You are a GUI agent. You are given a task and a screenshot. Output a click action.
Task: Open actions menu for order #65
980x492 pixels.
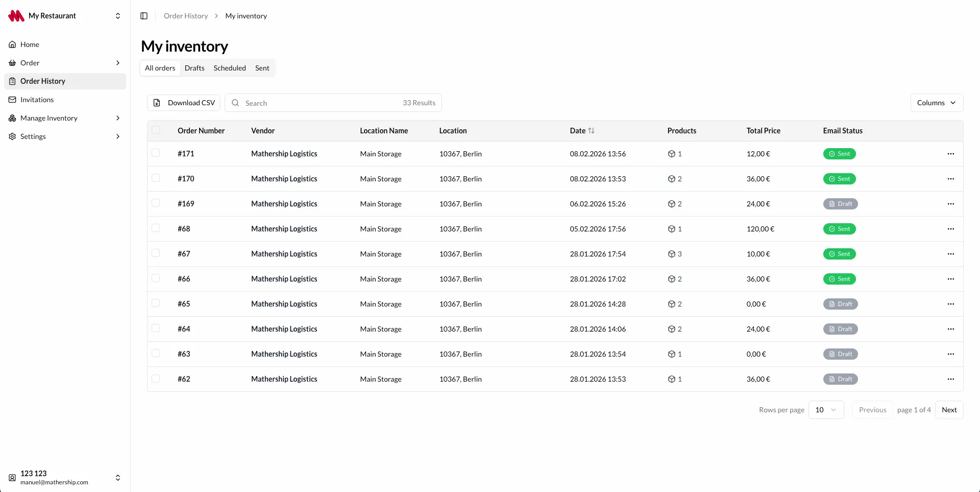950,304
